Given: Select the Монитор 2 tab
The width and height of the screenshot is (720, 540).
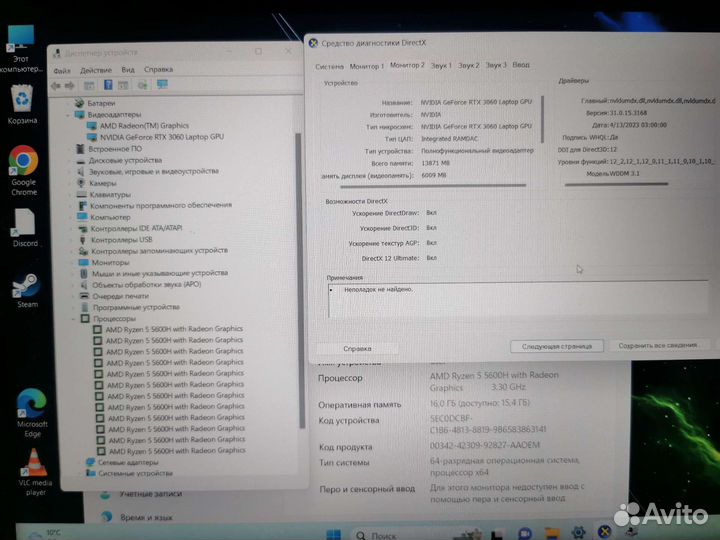Looking at the screenshot, I should [407, 65].
